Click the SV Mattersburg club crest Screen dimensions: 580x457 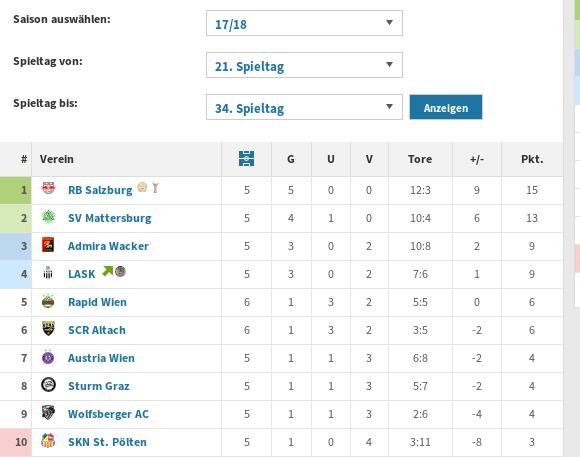(48, 217)
